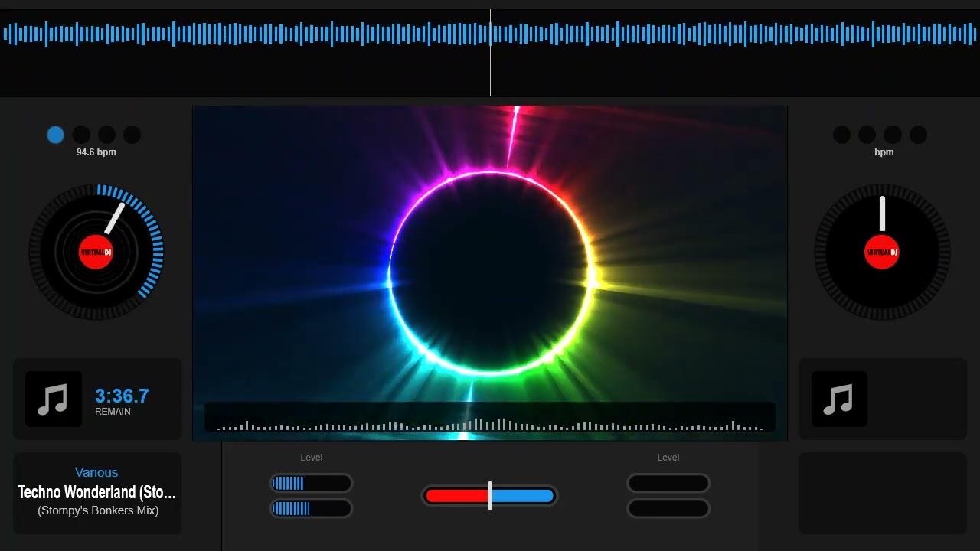This screenshot has width=980, height=551.
Task: Click the empty right deck track info panel
Action: [883, 493]
